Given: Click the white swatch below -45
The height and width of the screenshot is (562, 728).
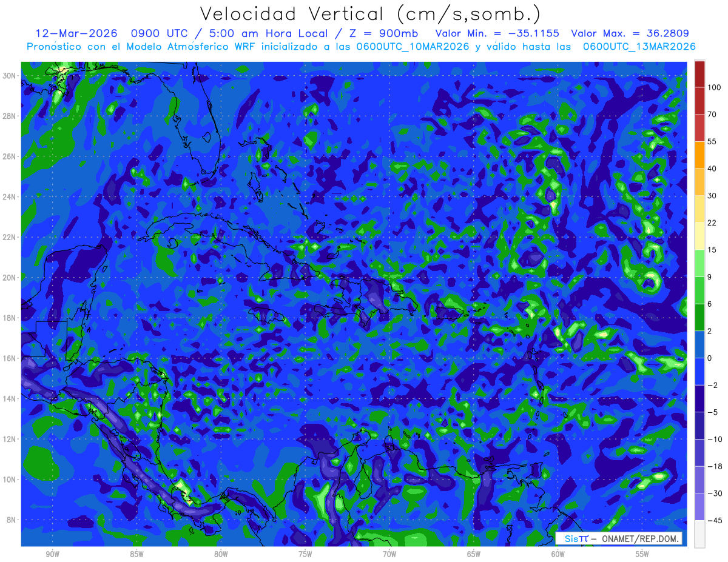Looking at the screenshot, I should point(699,534).
